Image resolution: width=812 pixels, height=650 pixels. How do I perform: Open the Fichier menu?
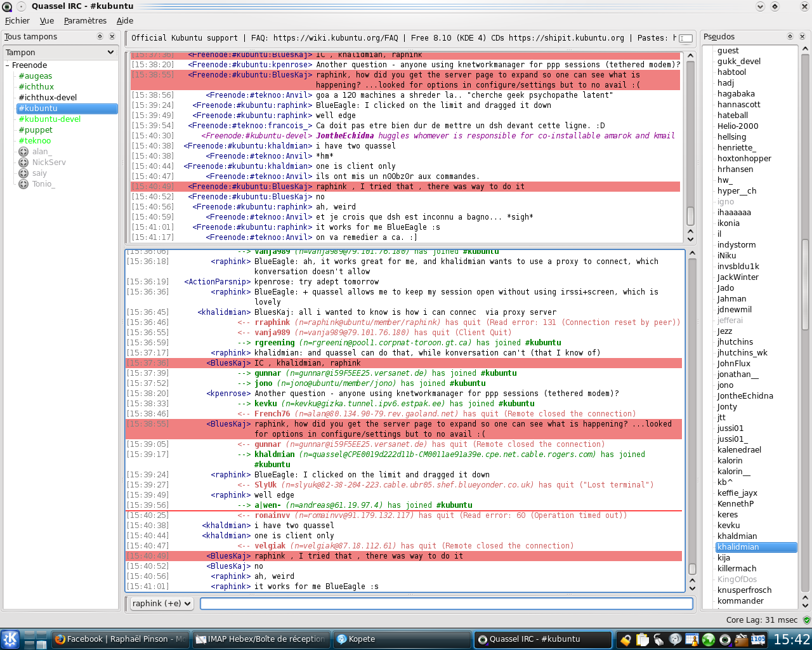(17, 21)
